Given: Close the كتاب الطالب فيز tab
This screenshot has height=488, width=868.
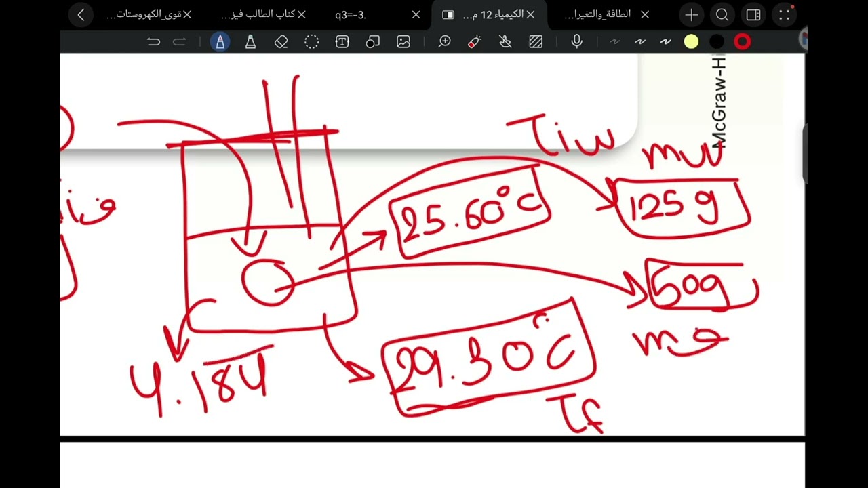Looking at the screenshot, I should [302, 15].
